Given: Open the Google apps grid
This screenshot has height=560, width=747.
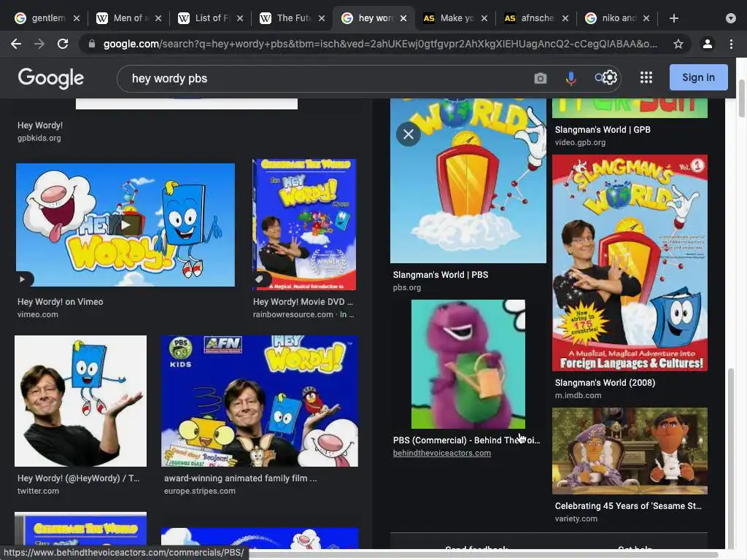Looking at the screenshot, I should [x=646, y=77].
